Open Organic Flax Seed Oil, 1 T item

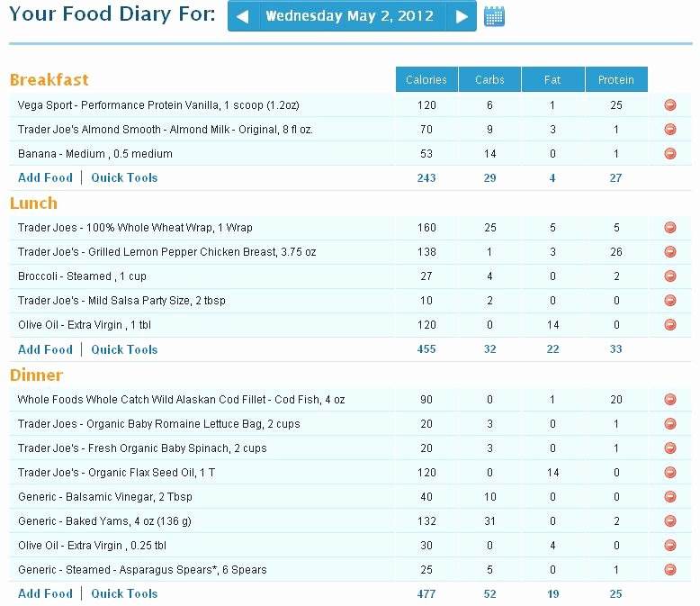pyautogui.click(x=117, y=473)
